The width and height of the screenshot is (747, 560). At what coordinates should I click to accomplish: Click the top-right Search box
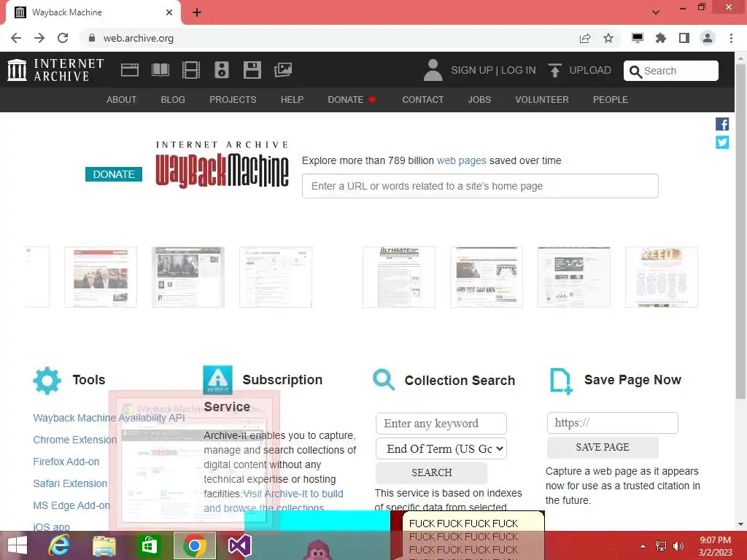coord(671,71)
